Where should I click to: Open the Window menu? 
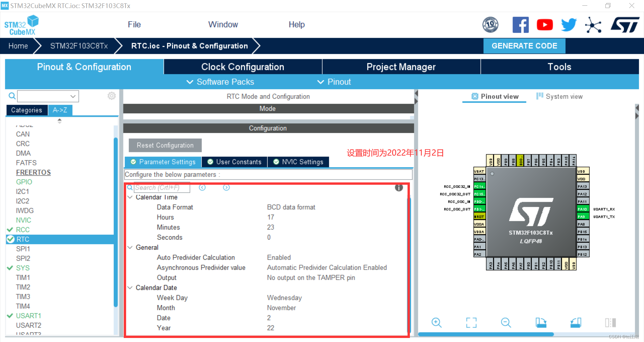coord(223,24)
